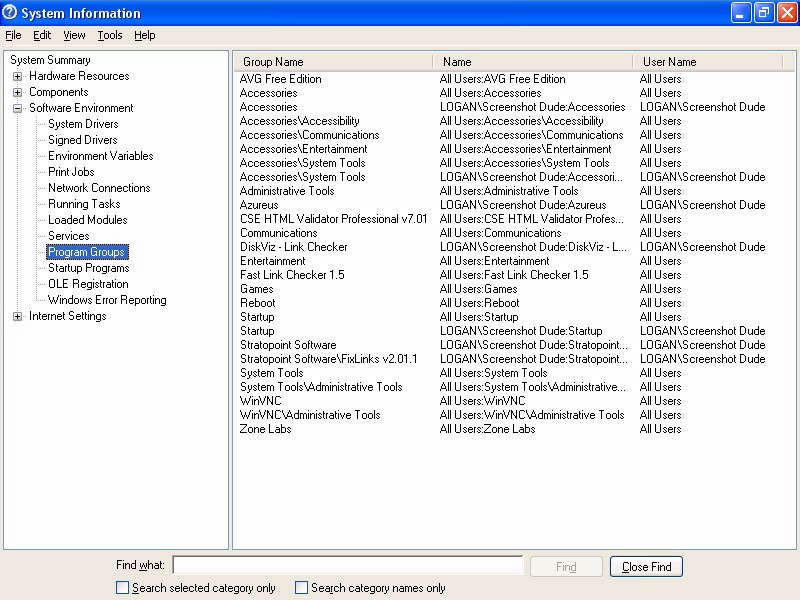This screenshot has height=600, width=800.
Task: Sort by the User Name column header
Action: tap(707, 62)
